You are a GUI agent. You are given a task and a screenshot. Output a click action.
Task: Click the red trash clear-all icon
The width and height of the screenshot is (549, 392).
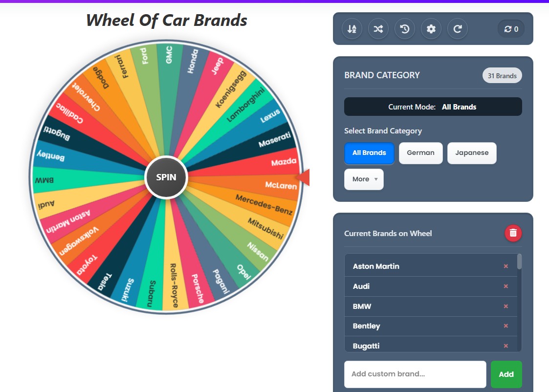(x=513, y=233)
